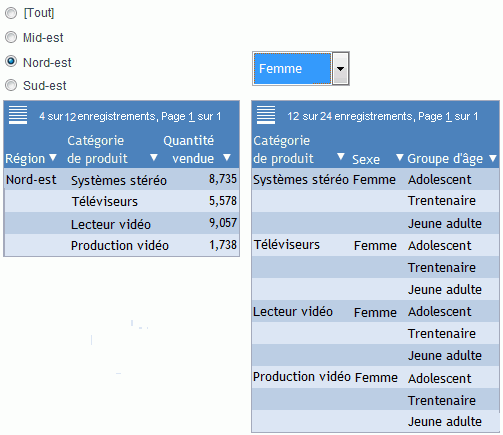Click page 1 link in the right table header
503x435 pixels.
448,117
